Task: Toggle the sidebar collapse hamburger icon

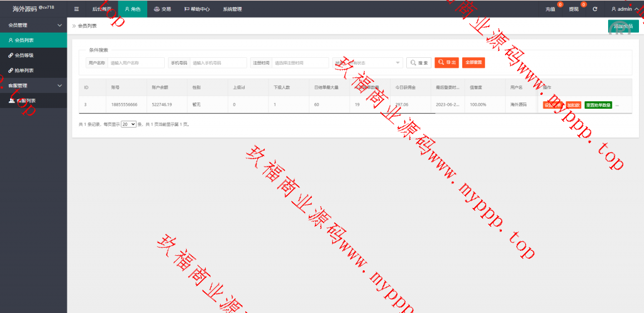Action: [76, 9]
